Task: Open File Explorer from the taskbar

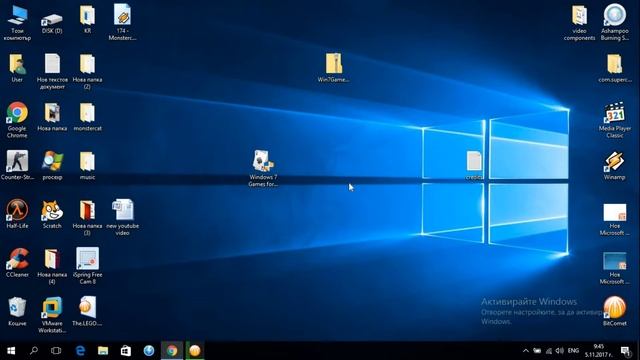Action: tap(103, 351)
